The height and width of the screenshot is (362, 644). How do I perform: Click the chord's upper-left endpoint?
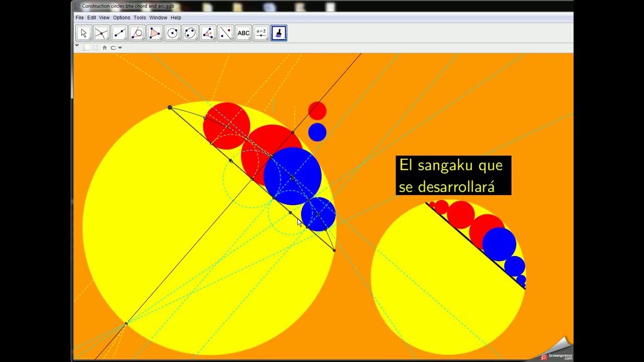pos(170,108)
